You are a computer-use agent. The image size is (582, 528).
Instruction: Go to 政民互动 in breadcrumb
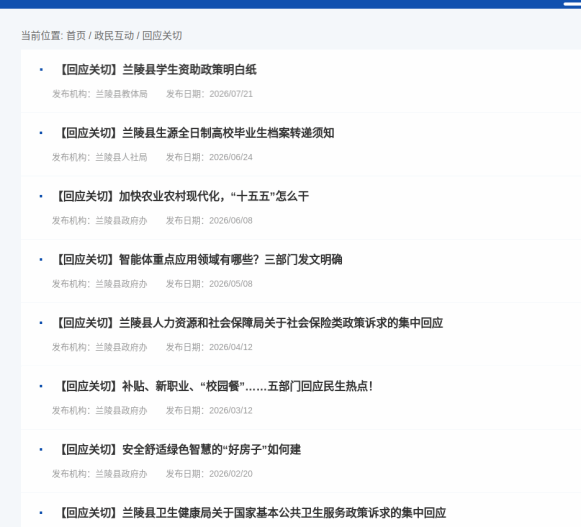coord(114,36)
